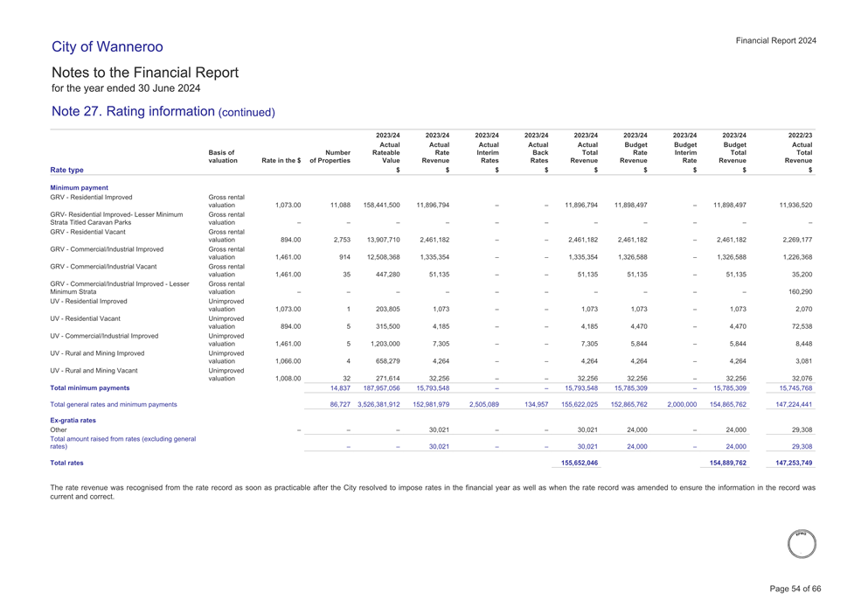Select the 'Total minimum payments' row label
This screenshot has width=868, height=614.
89,387
